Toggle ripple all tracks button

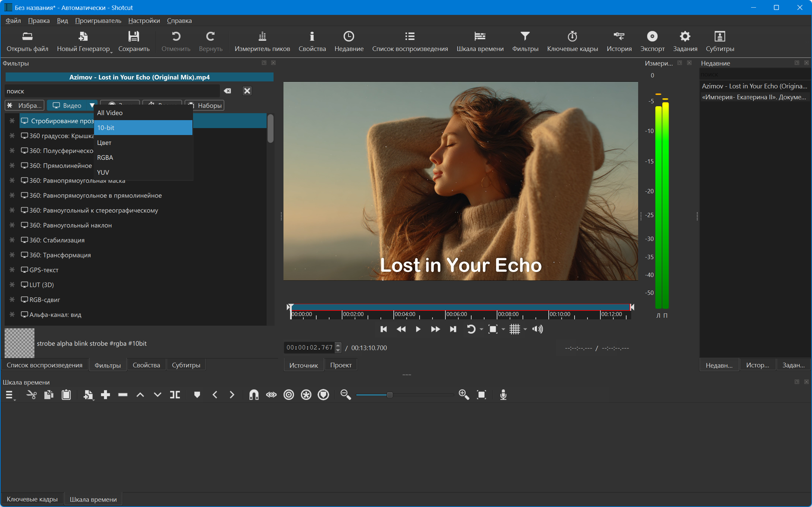[306, 395]
